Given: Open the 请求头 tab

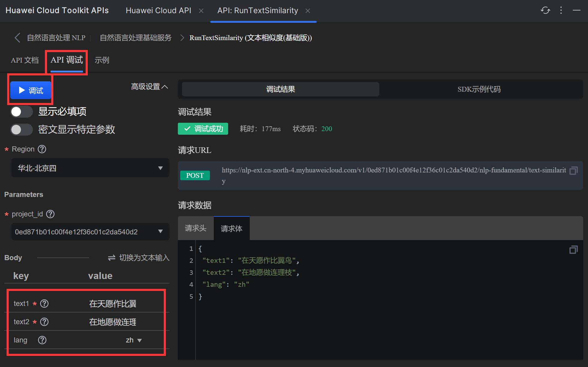Looking at the screenshot, I should tap(196, 228).
